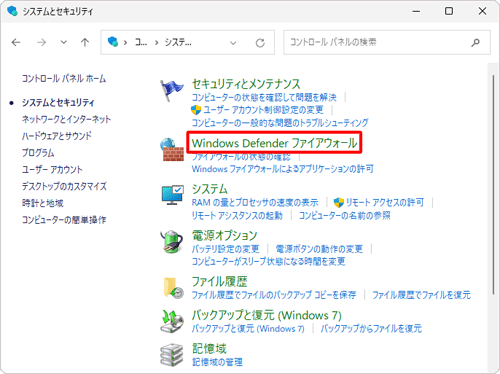This screenshot has height=374, width=500.
Task: Click the File History folder icon
Action: [173, 288]
